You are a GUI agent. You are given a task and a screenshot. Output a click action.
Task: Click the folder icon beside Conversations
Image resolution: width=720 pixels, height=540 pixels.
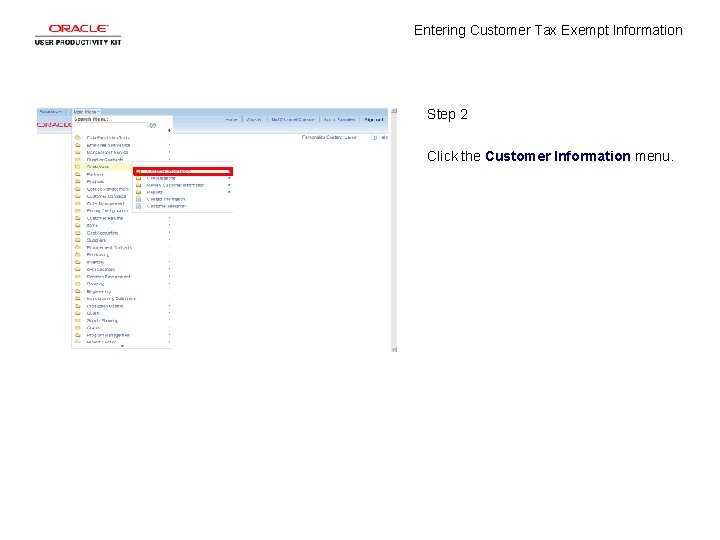click(x=138, y=178)
